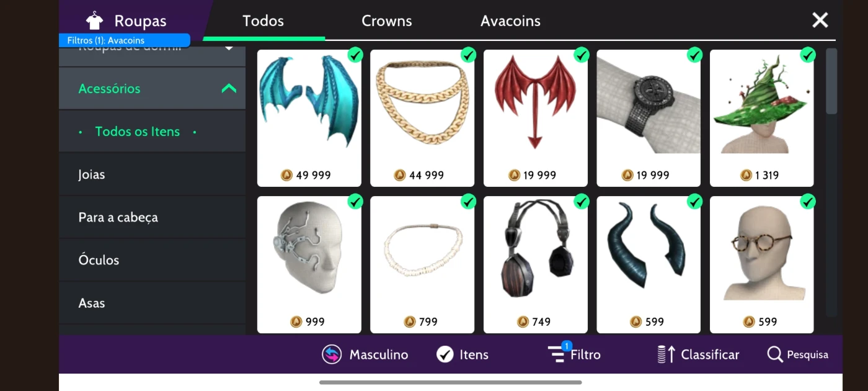Tap the Roupas shirt icon

(x=94, y=20)
